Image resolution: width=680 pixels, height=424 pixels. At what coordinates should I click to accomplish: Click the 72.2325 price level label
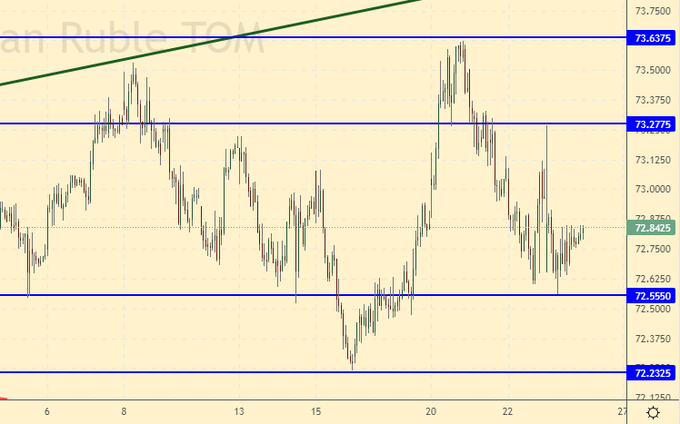click(653, 373)
